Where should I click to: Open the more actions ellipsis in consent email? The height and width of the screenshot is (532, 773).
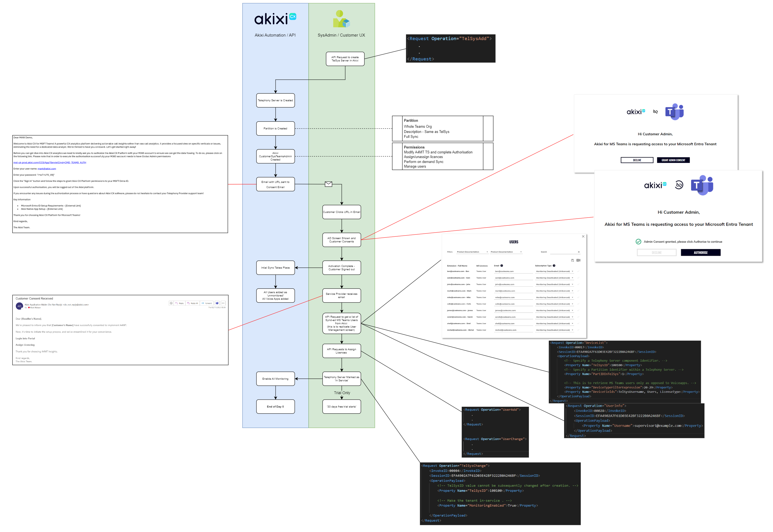click(223, 303)
